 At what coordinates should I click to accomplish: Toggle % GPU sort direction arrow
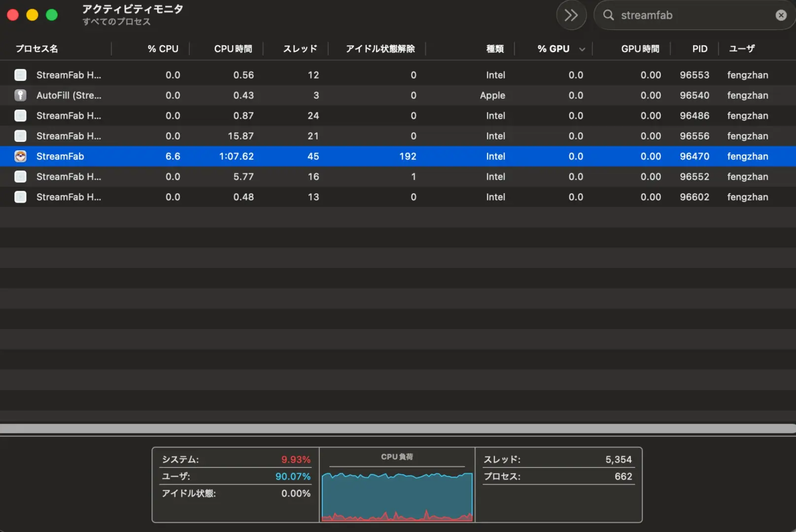click(582, 49)
